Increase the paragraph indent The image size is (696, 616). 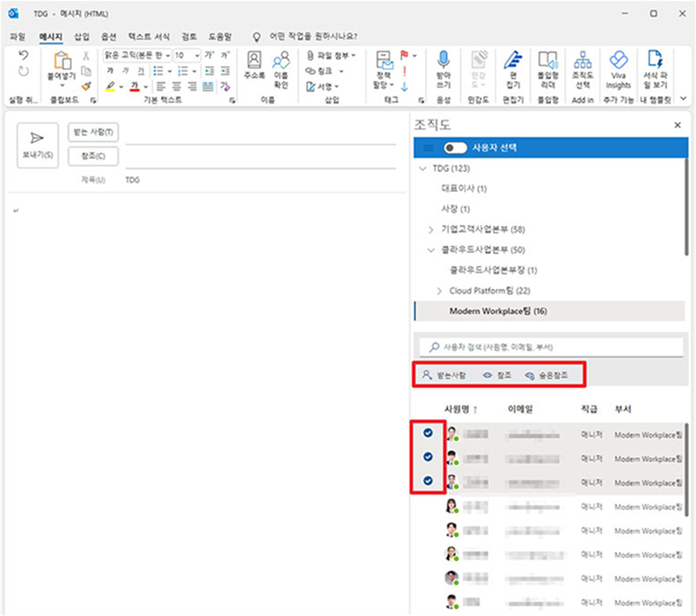click(225, 70)
